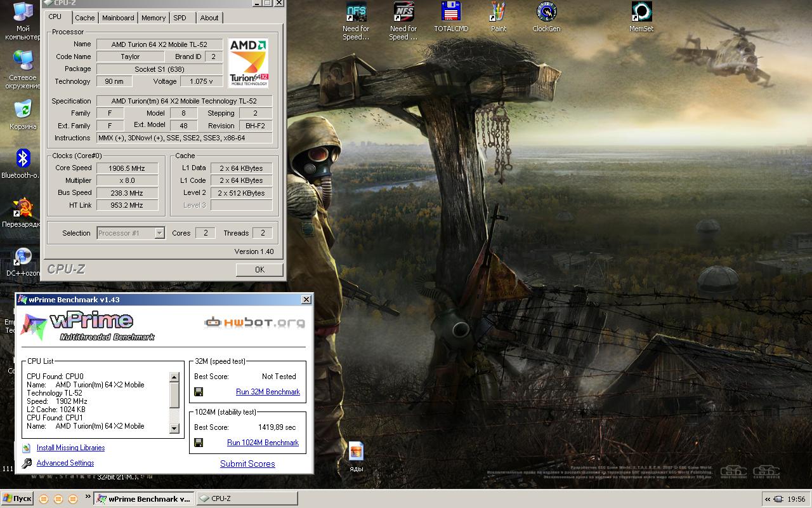The width and height of the screenshot is (812, 508).
Task: Click the HT Link value 953.2 MHz
Action: click(x=129, y=205)
